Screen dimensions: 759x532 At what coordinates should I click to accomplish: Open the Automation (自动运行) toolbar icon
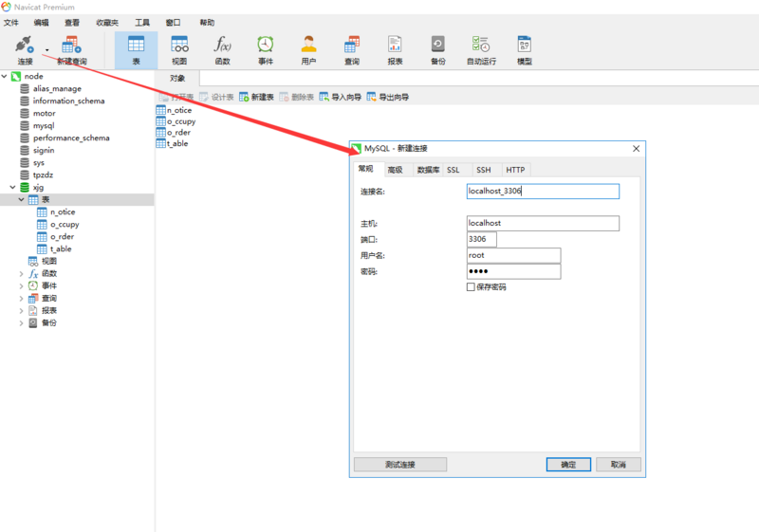point(481,45)
